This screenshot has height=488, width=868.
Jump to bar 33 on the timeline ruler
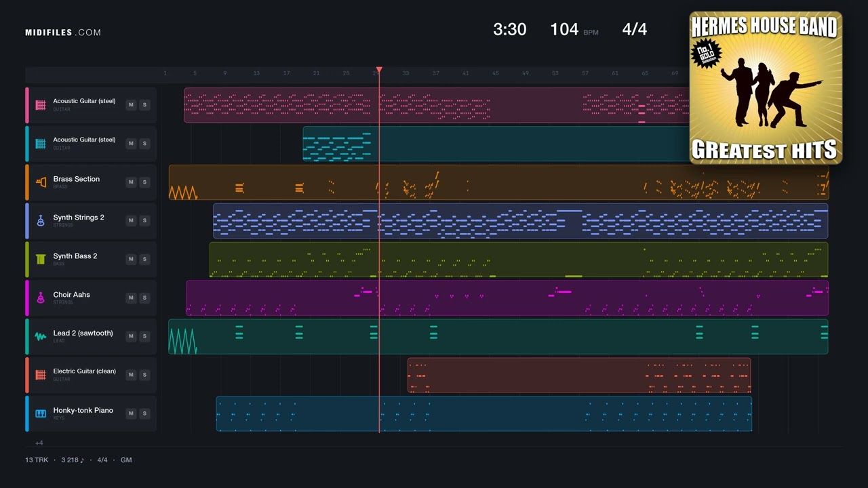click(406, 73)
